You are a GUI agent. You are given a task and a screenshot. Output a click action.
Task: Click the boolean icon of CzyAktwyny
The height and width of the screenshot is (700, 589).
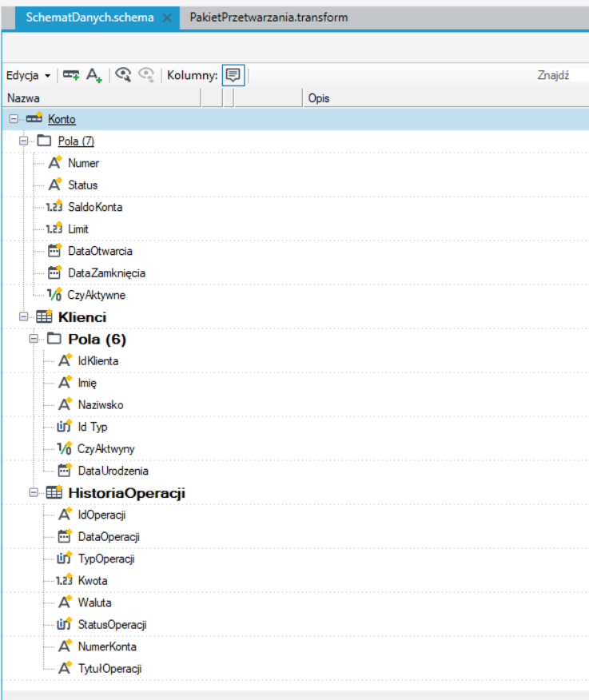(64, 447)
